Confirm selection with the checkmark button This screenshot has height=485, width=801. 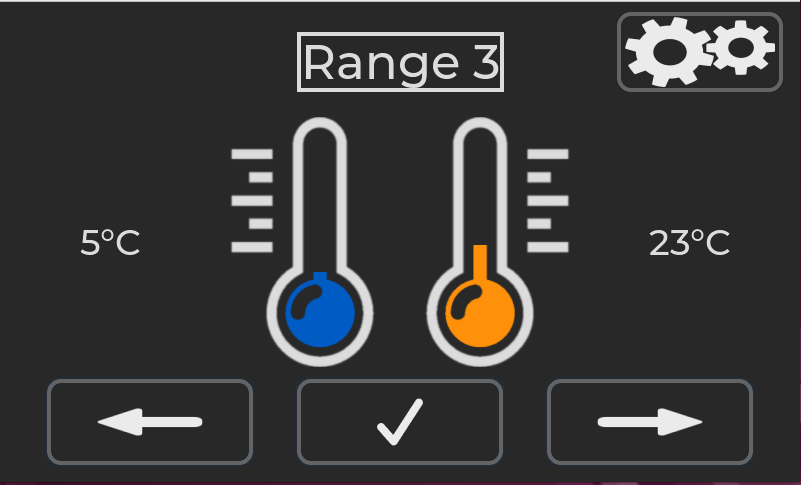(400, 422)
